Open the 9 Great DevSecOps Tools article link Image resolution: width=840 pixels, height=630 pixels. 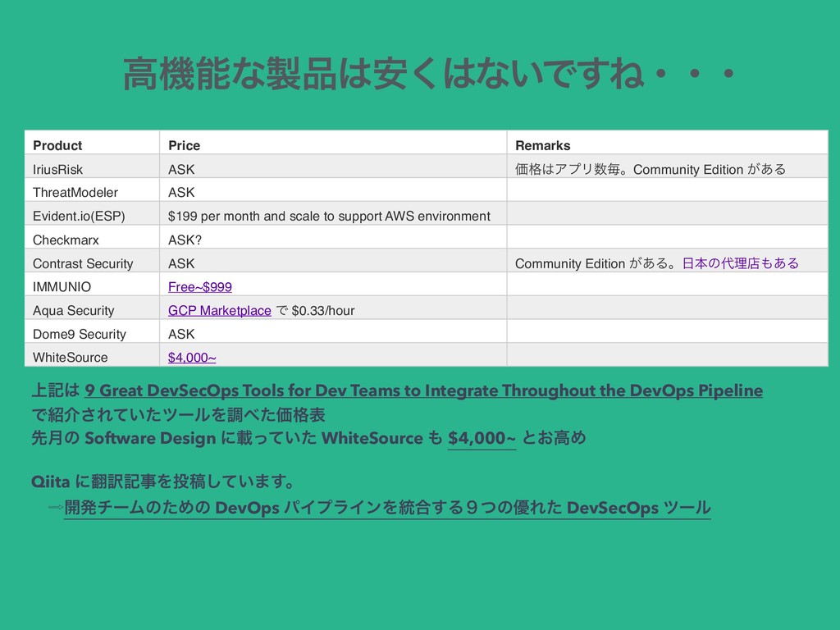pos(424,390)
